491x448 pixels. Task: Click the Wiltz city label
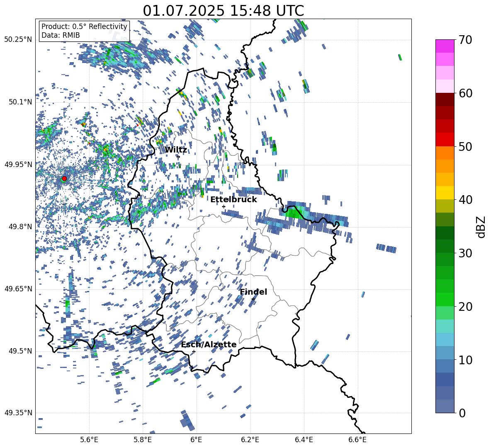176,150
